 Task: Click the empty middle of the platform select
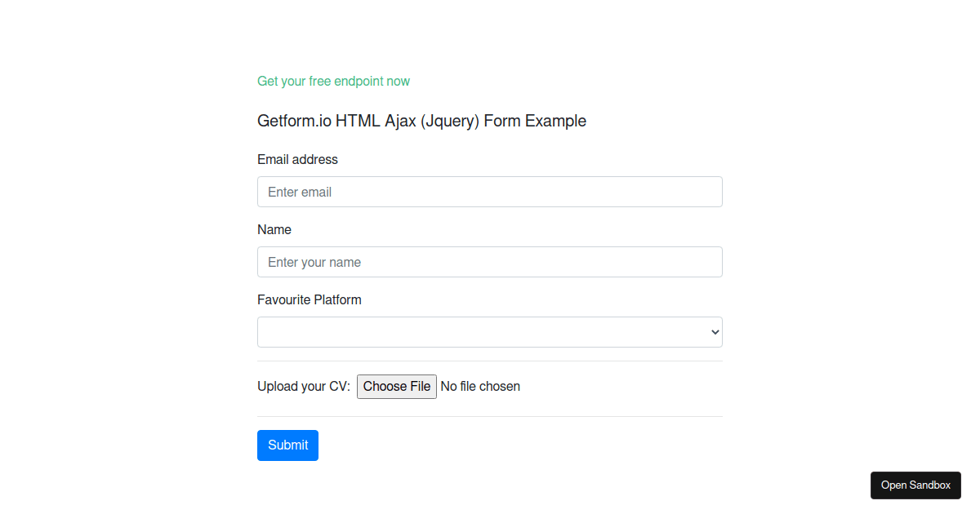coord(490,332)
